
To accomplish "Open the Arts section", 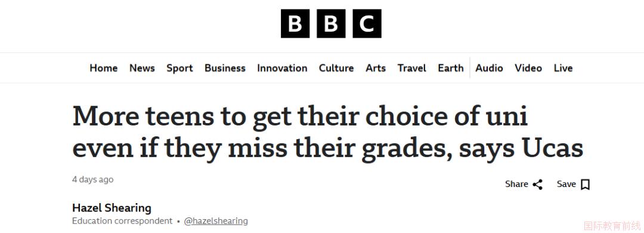I will [x=376, y=68].
